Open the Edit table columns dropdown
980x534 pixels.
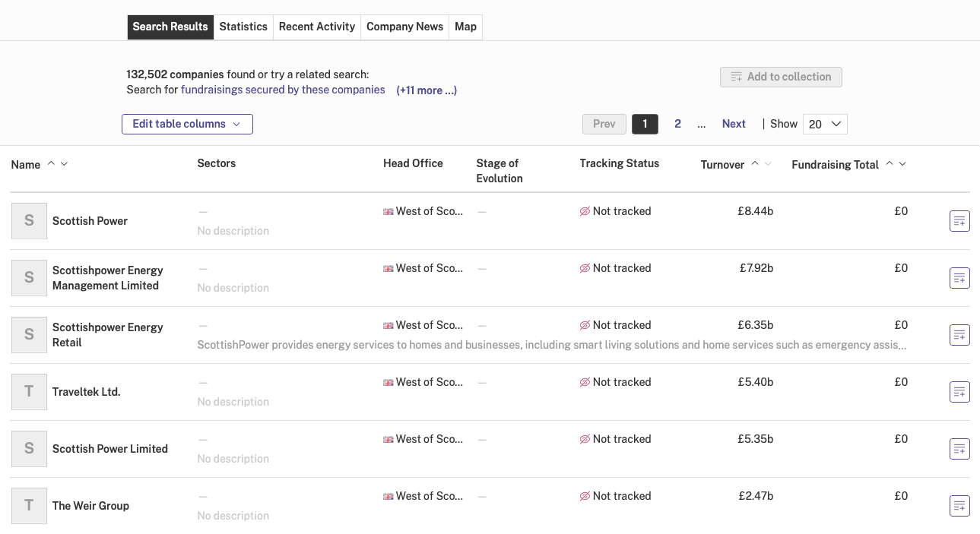pos(187,124)
